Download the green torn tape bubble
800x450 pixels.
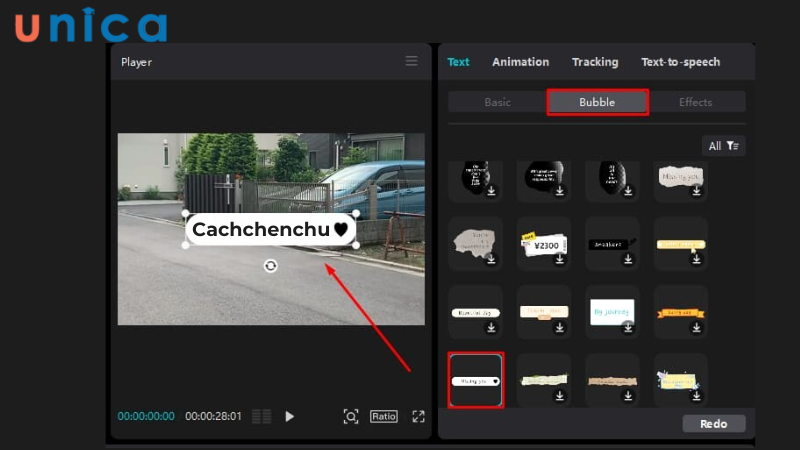pyautogui.click(x=560, y=395)
